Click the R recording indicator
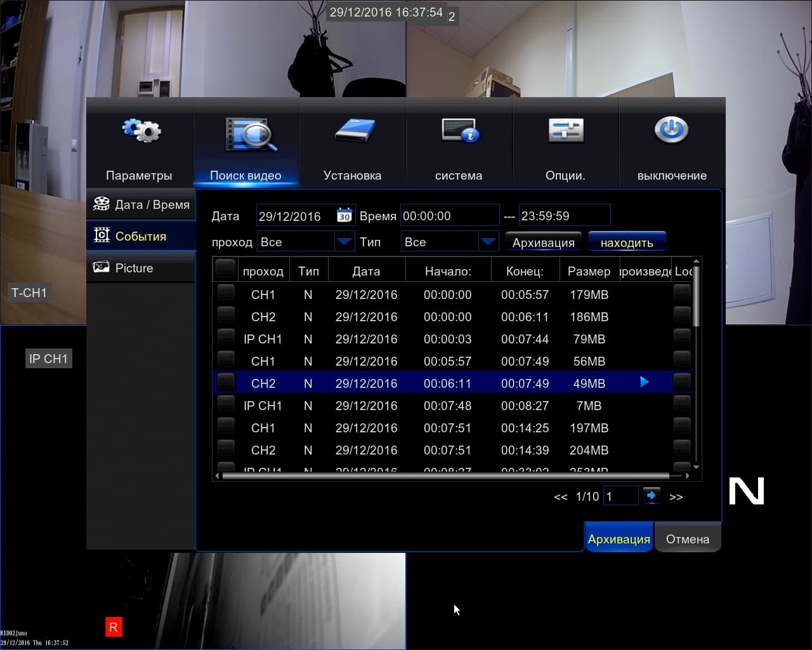The image size is (812, 650). pyautogui.click(x=114, y=627)
